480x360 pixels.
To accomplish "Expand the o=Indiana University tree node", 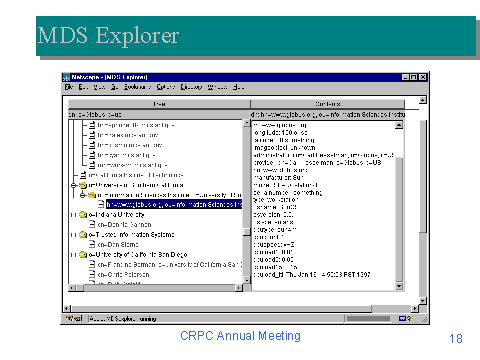I will pyautogui.click(x=74, y=215).
